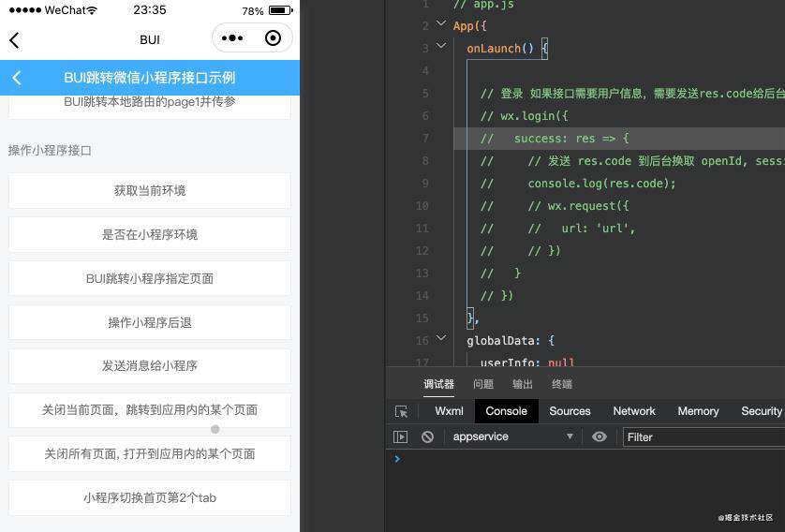Tap the mini program close circle icon

[x=273, y=38]
